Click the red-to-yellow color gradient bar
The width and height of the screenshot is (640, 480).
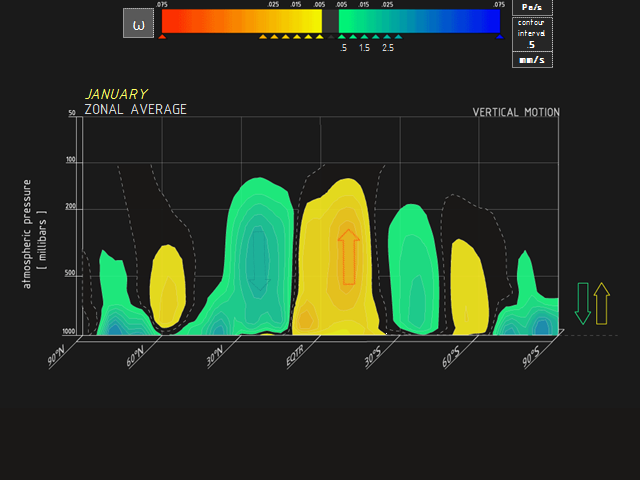pos(241,21)
